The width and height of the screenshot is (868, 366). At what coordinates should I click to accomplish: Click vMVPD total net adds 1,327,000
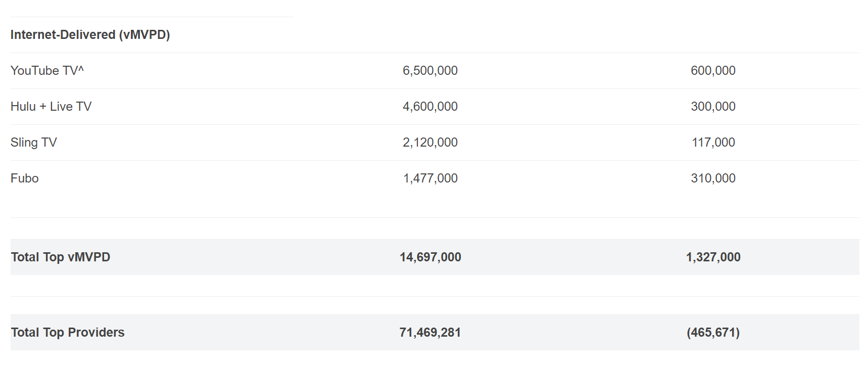713,257
